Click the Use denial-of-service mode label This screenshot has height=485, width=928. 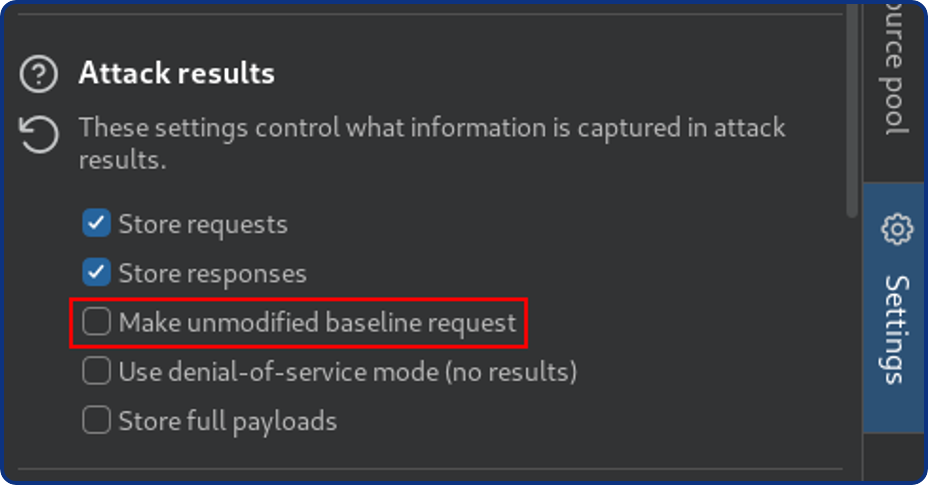click(347, 373)
